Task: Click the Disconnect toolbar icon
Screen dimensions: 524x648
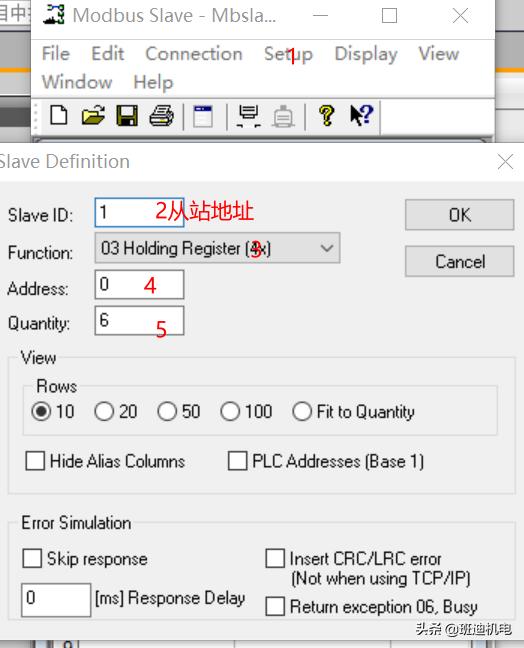Action: [283, 116]
